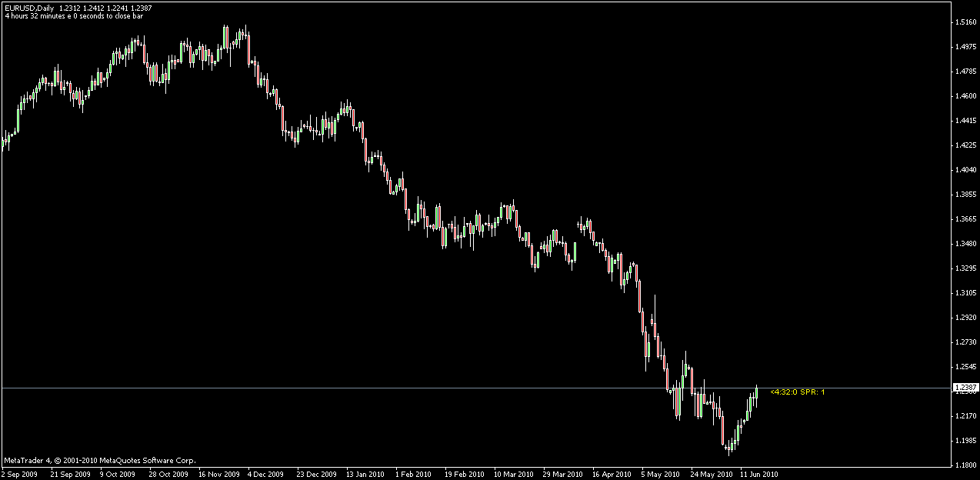Image resolution: width=980 pixels, height=480 pixels.
Task: Select the '5 May 2010' date label
Action: pos(660,475)
